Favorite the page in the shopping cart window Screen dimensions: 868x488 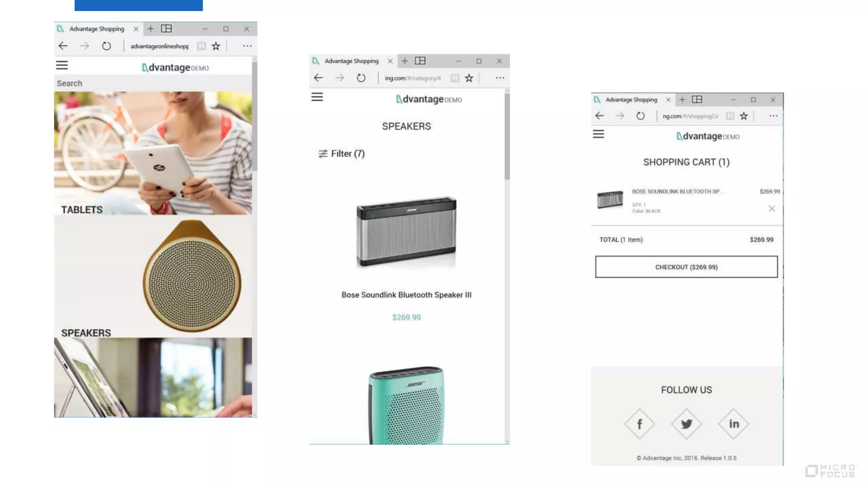click(744, 116)
